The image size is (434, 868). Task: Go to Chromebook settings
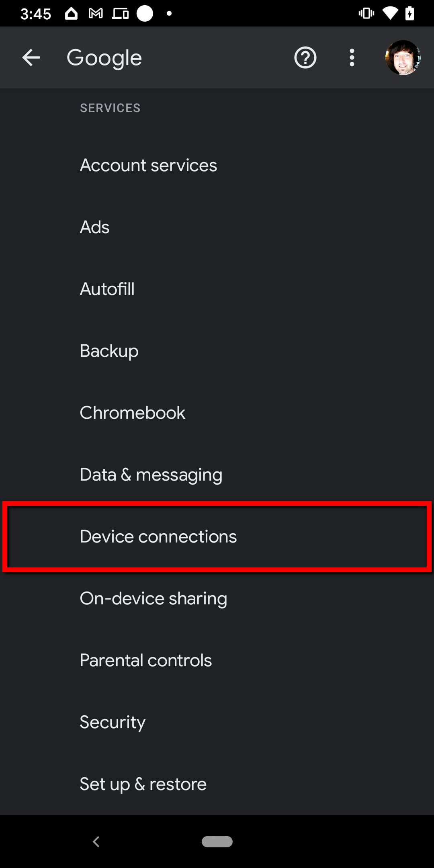point(133,413)
